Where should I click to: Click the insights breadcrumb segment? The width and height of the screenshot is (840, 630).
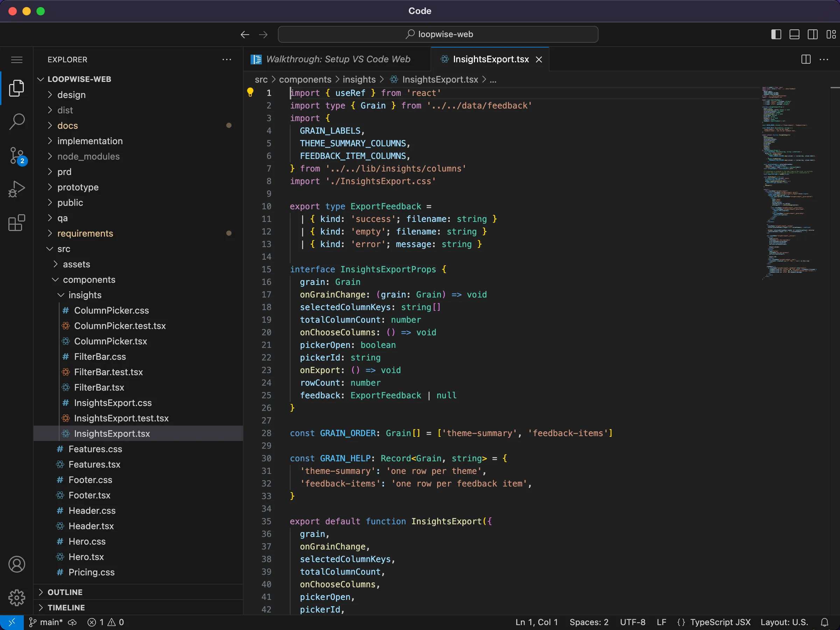pos(359,79)
